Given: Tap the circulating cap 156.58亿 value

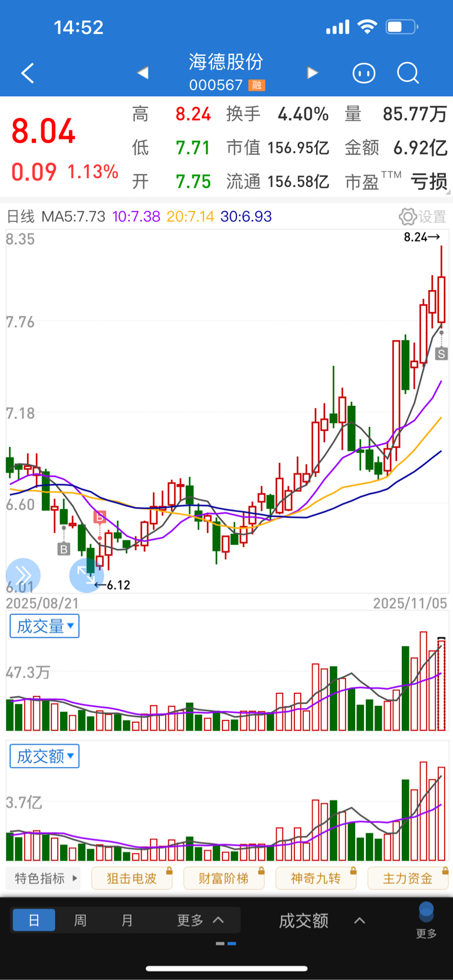Looking at the screenshot, I should (298, 182).
